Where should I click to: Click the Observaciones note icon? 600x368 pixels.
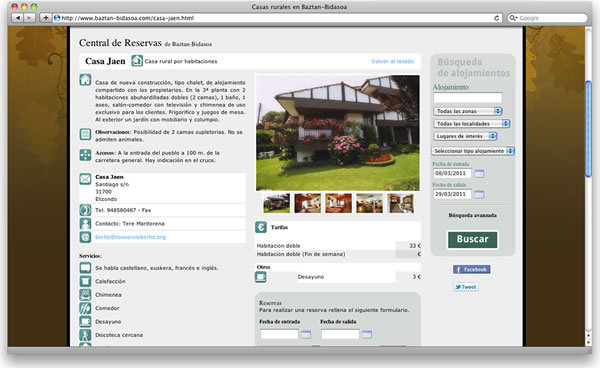click(x=85, y=134)
